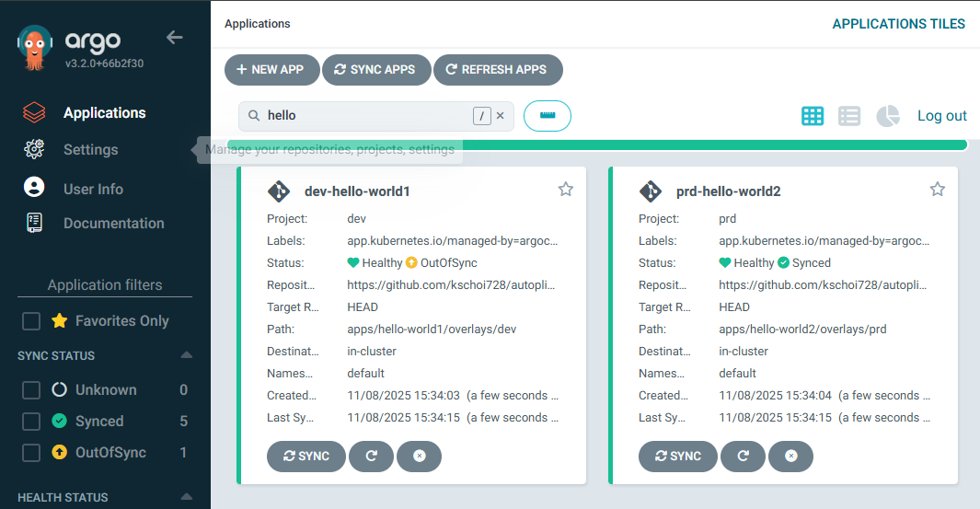980x509 pixels.
Task: Click the search magnifier icon
Action: point(254,116)
